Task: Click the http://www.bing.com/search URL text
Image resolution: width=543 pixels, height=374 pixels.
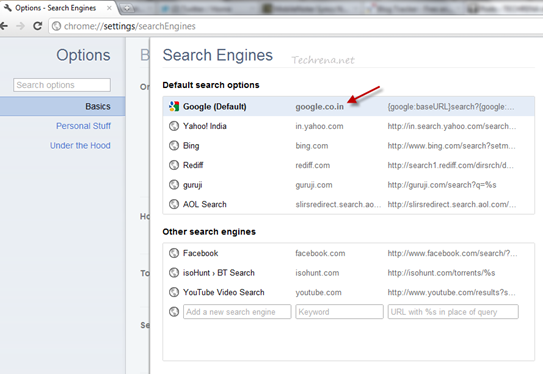Action: pyautogui.click(x=452, y=146)
